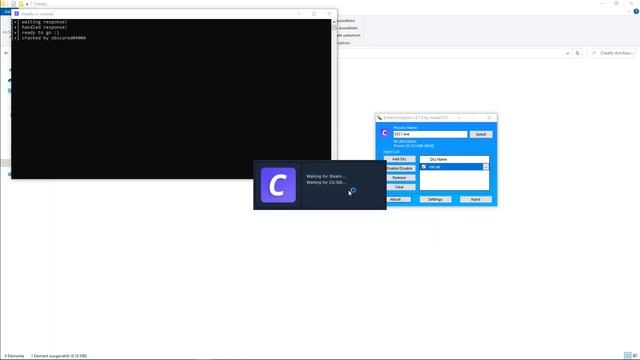The width and height of the screenshot is (640, 360).
Task: Click the '1 Element ausgewählt' status text
Action: (59, 356)
